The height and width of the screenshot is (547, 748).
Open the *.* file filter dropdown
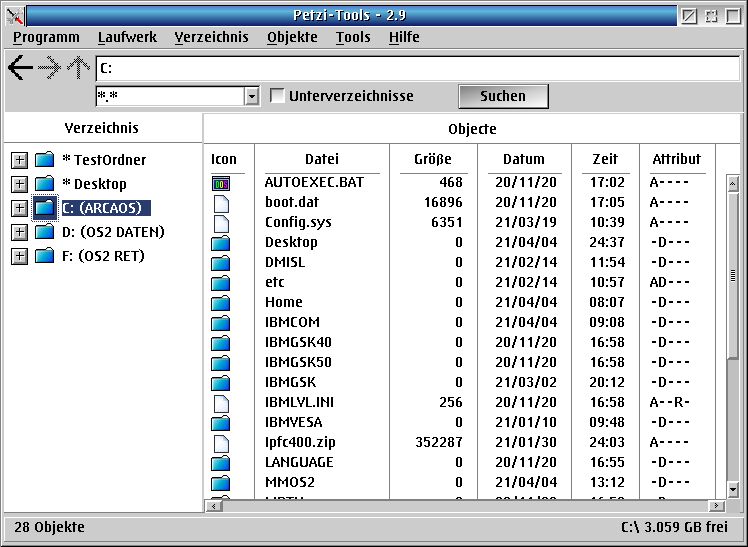252,96
